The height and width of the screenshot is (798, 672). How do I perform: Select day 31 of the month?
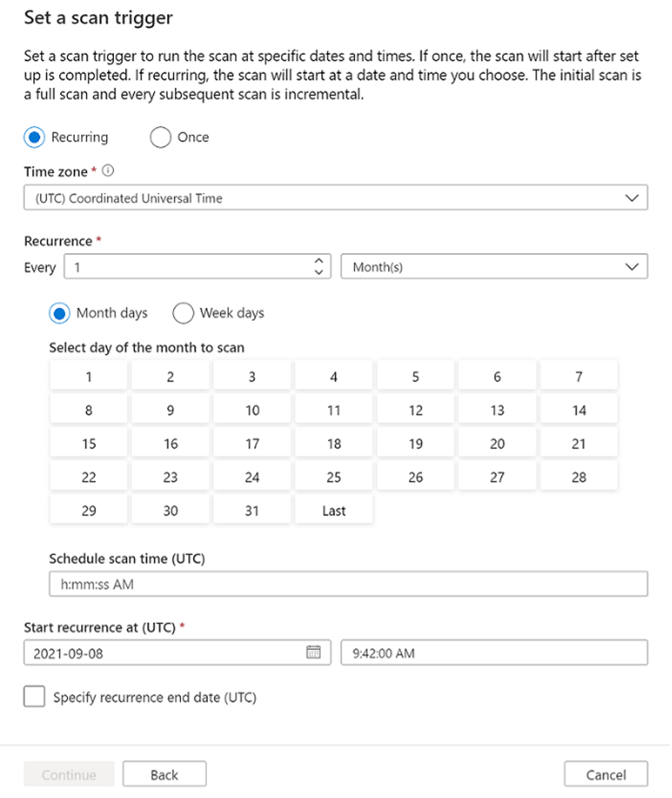click(x=251, y=509)
